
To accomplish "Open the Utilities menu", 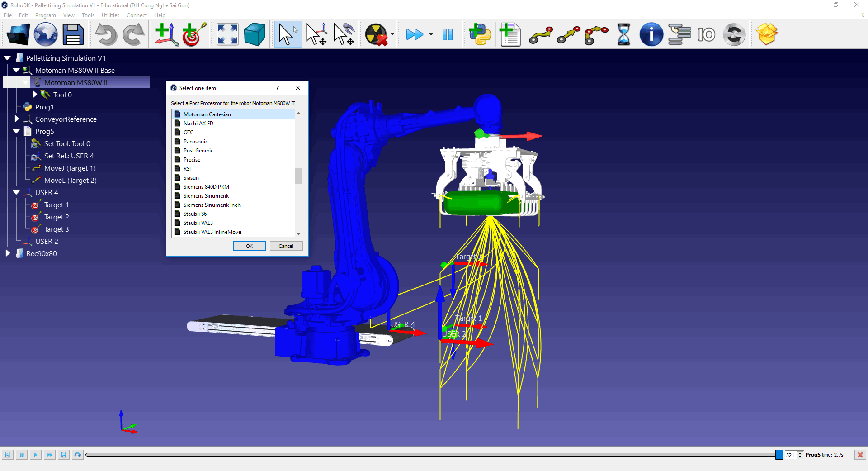I will (110, 15).
